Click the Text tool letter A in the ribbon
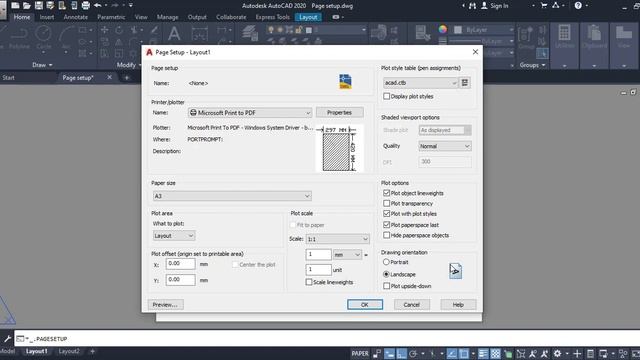 click(174, 33)
